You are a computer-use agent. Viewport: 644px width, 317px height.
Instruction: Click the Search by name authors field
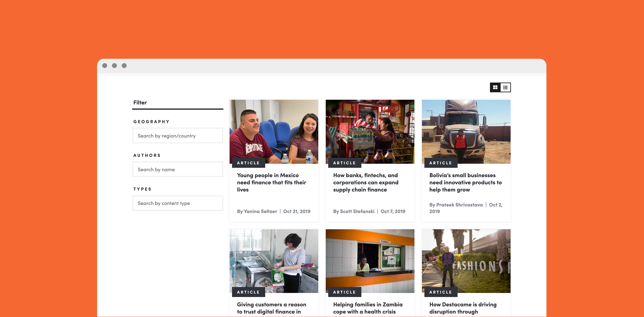178,169
